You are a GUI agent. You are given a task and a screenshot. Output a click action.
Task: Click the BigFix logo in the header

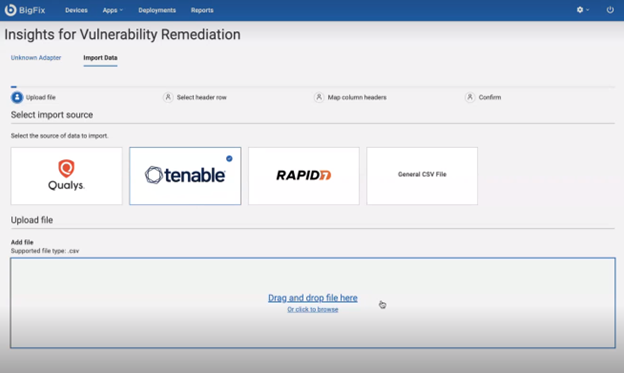(25, 10)
